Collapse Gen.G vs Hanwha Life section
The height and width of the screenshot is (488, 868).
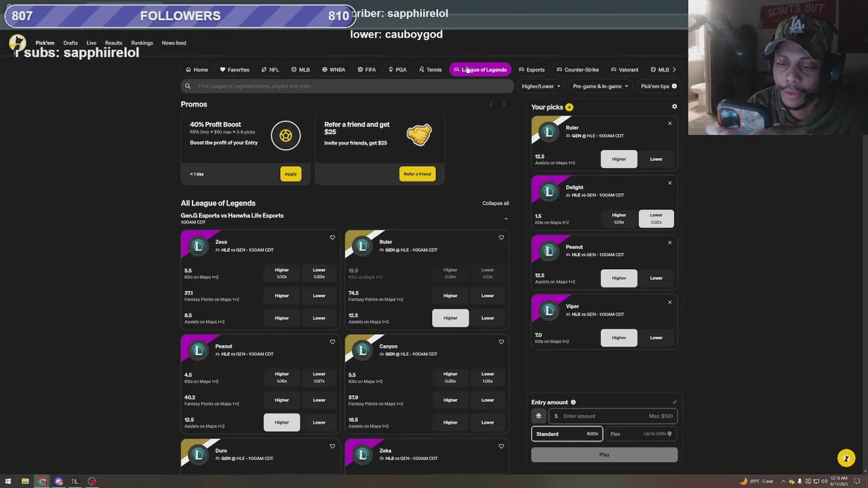click(505, 219)
